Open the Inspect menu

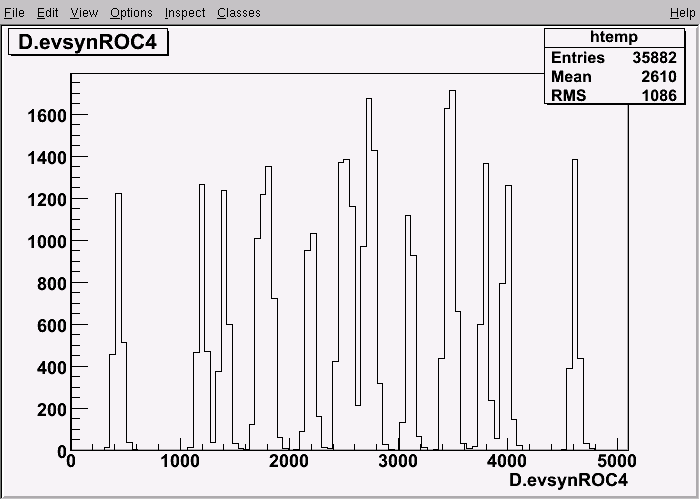(x=185, y=12)
